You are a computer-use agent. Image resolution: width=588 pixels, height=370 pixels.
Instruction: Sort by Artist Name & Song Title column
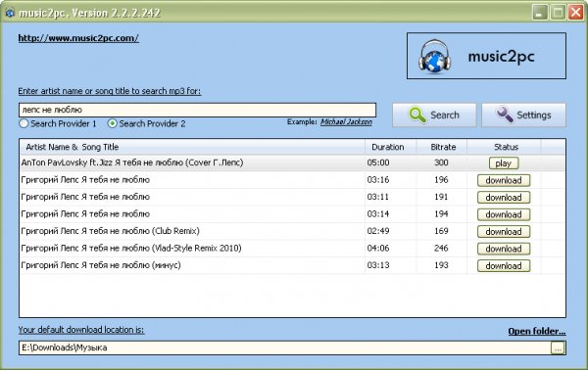click(192, 147)
